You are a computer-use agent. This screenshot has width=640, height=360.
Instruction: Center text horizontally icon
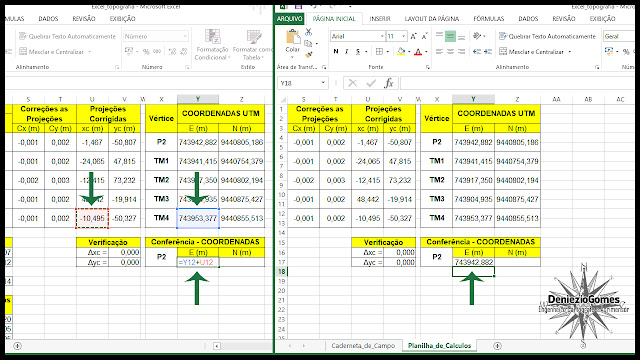pyautogui.click(x=450, y=51)
